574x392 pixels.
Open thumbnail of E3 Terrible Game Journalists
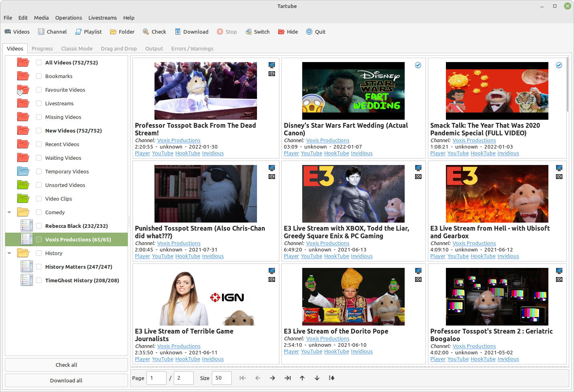206,297
